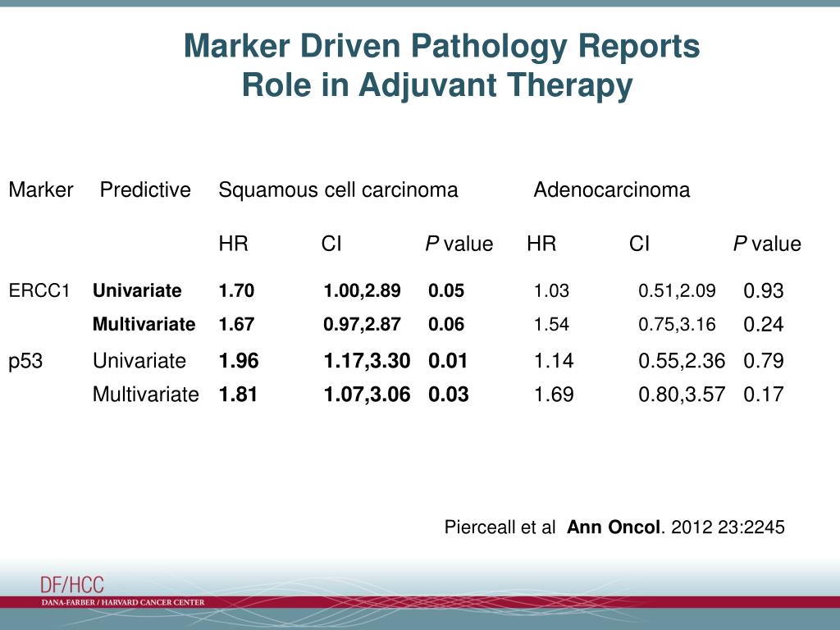Click 'HR' header under Adenocarcinoma
This screenshot has height=630, width=840.
click(x=541, y=244)
